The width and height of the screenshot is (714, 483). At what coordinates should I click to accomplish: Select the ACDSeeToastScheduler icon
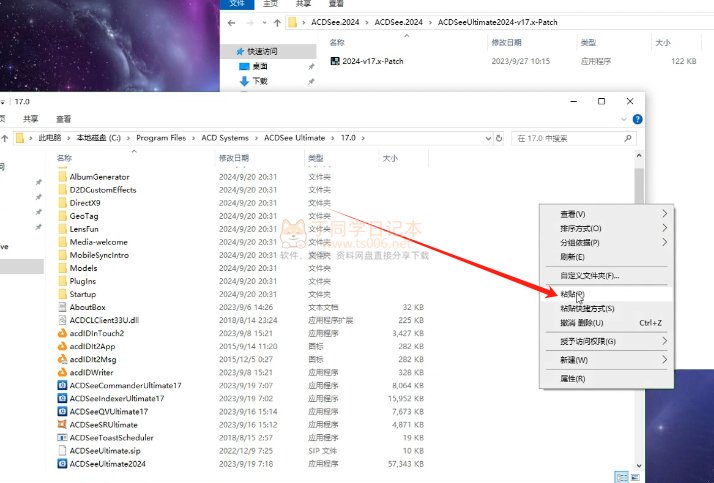tap(62, 438)
